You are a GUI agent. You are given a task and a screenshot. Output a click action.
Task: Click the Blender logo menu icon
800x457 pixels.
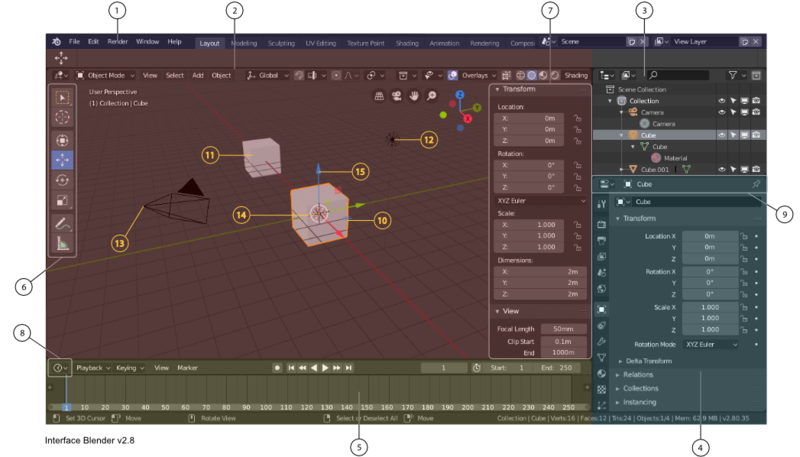[x=57, y=42]
